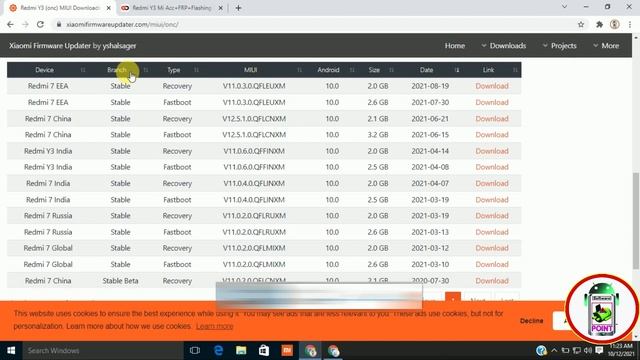
Task: Reload the page with the refresh icon
Action: click(40, 24)
